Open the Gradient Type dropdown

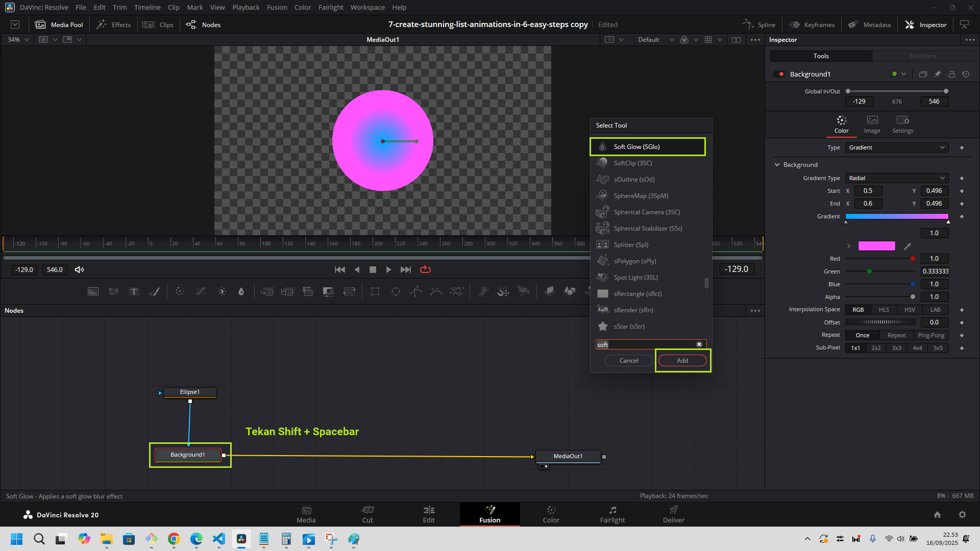pyautogui.click(x=897, y=178)
